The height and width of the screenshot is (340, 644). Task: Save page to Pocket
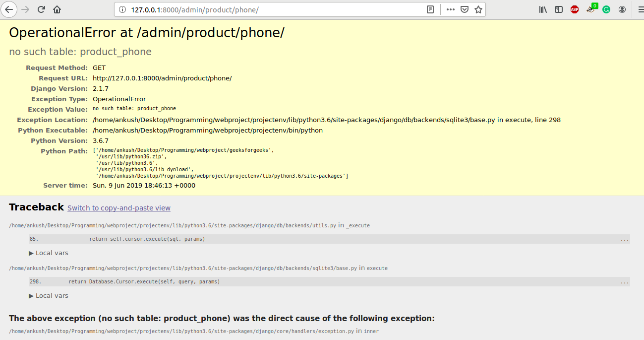[465, 9]
